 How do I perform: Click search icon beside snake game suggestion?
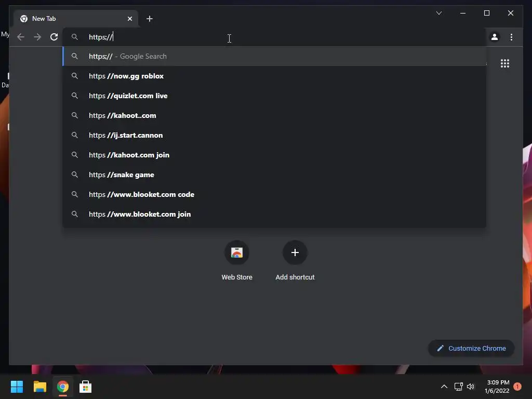click(x=75, y=175)
